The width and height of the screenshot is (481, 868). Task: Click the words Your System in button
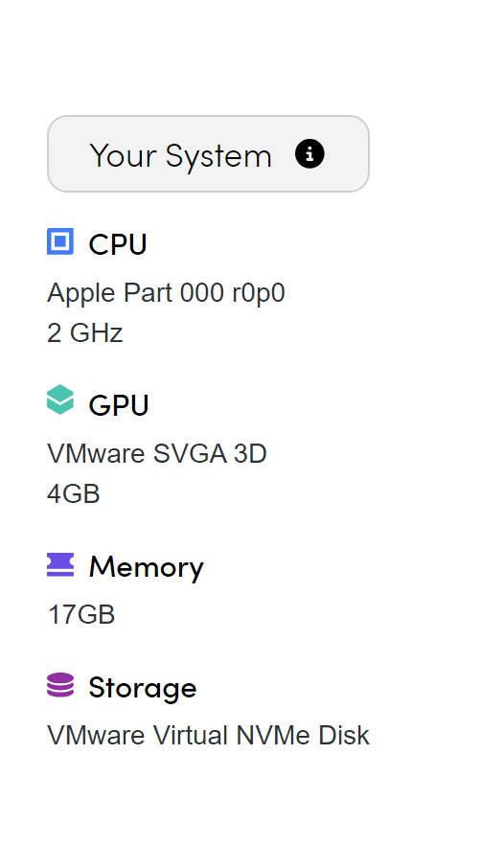point(180,156)
